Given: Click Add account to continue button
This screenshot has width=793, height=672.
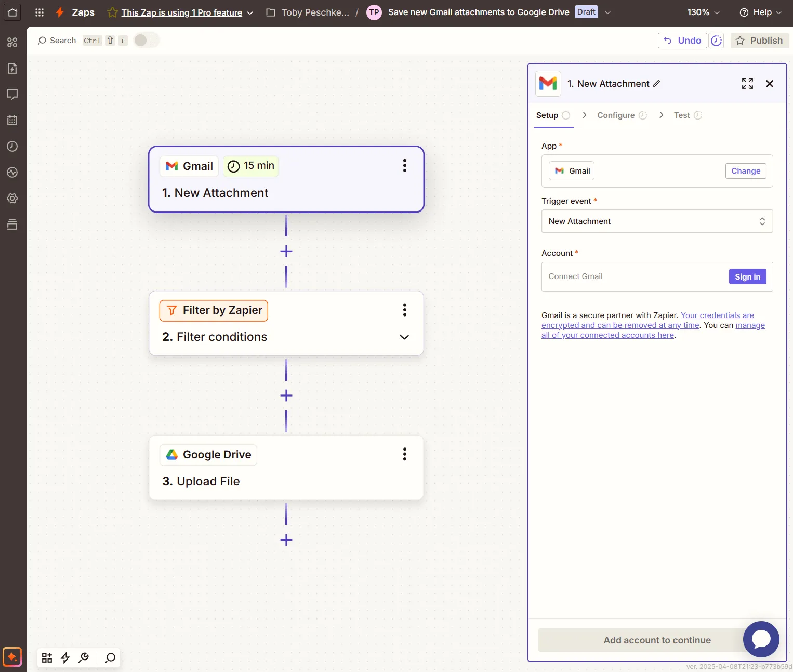Looking at the screenshot, I should (x=657, y=640).
